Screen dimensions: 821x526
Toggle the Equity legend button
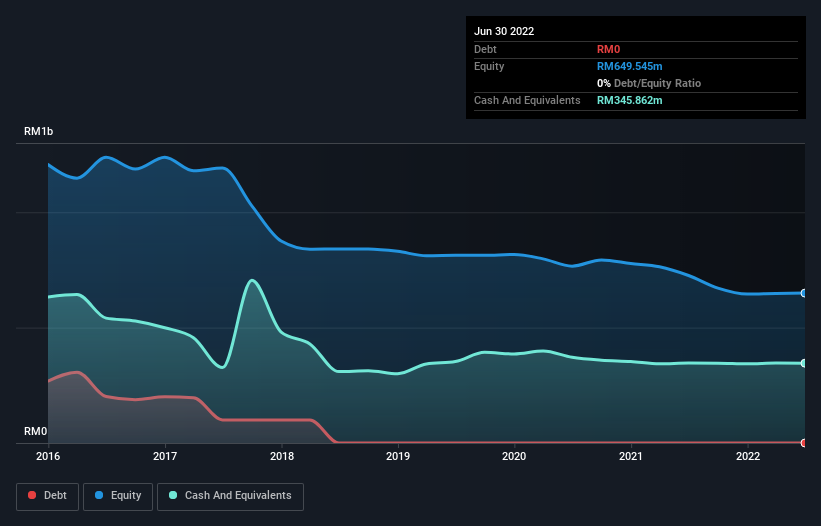pyautogui.click(x=118, y=496)
